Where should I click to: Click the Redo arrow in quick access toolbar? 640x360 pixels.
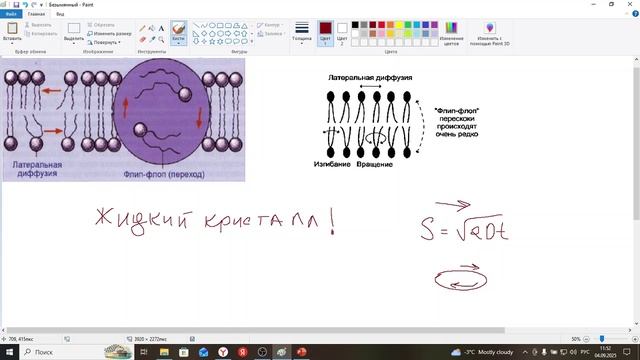(34, 4)
